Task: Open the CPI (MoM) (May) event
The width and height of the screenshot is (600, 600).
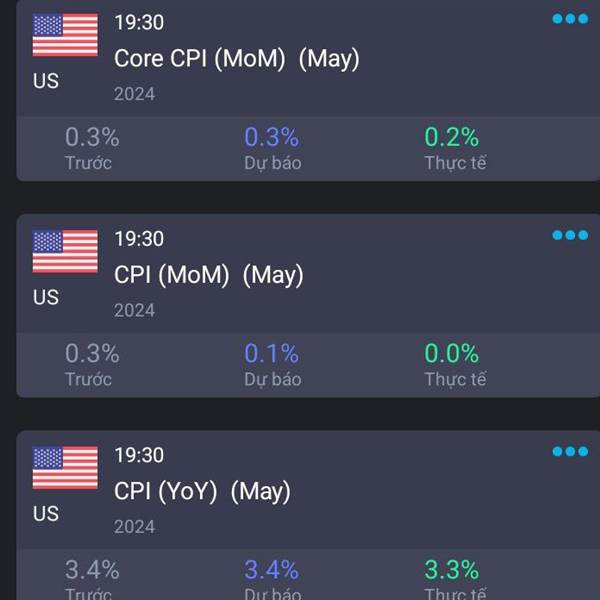Action: coord(209,276)
